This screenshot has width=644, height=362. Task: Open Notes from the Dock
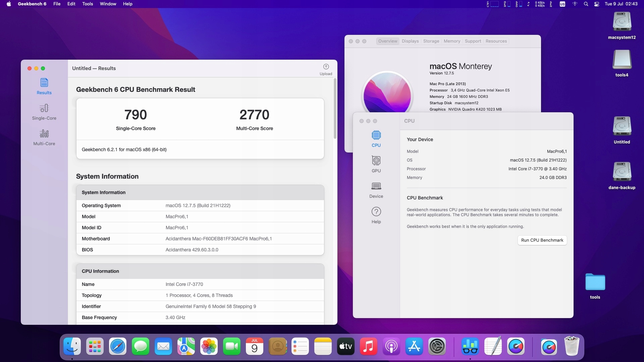[x=323, y=347]
